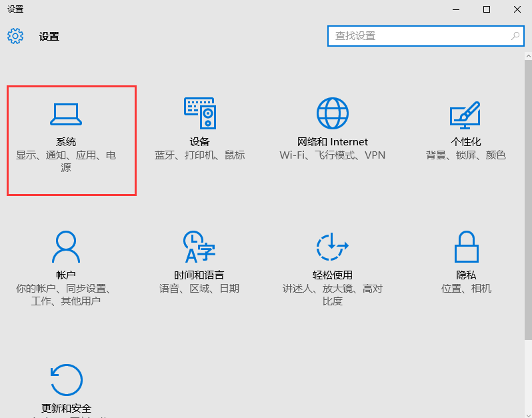
Task: Click the person icon for 帐户
Action: tap(66, 247)
